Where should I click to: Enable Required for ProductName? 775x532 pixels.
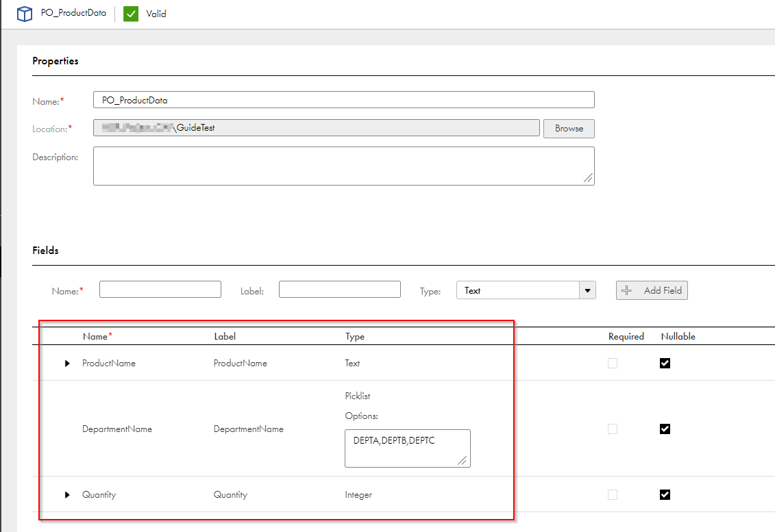point(613,363)
